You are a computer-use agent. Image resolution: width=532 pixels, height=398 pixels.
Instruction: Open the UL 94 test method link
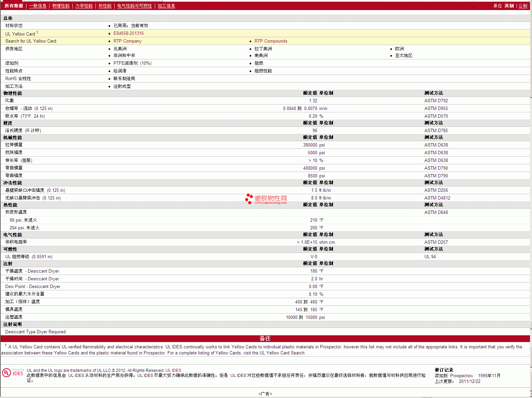tap(430, 257)
